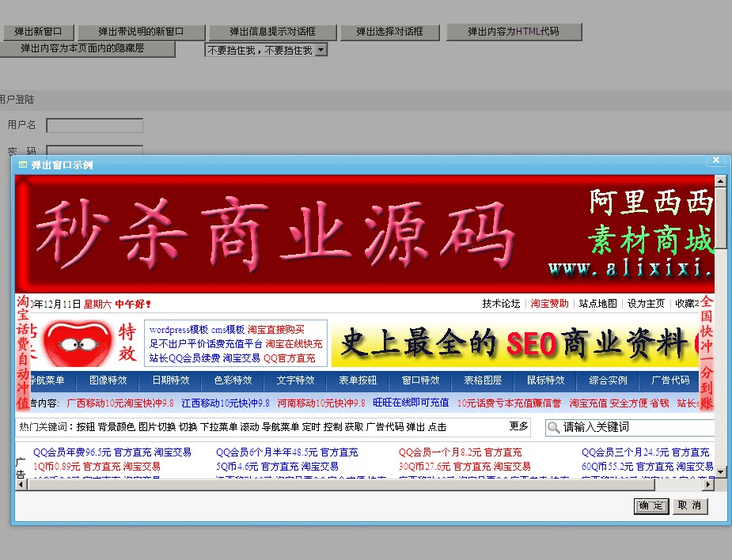Click the horizontal scrollbar left arrow
732x560 pixels.
coord(21,484)
